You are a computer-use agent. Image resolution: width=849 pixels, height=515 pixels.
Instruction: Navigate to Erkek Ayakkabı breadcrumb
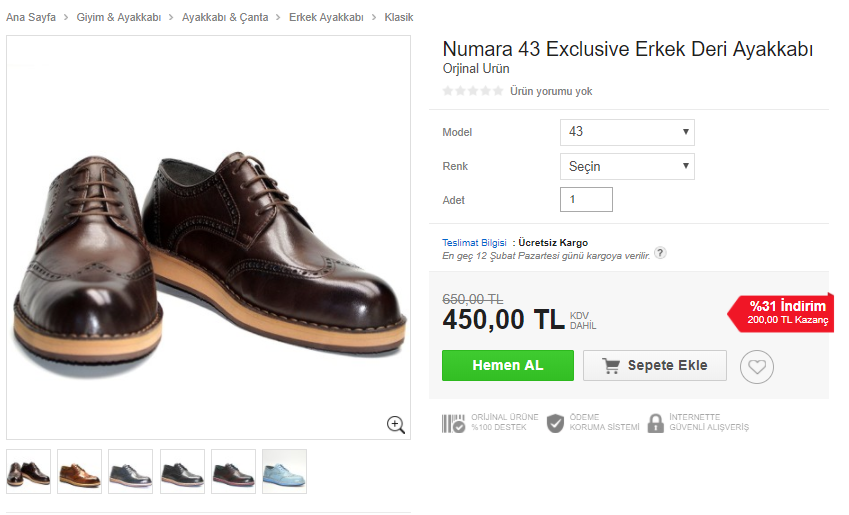click(326, 18)
